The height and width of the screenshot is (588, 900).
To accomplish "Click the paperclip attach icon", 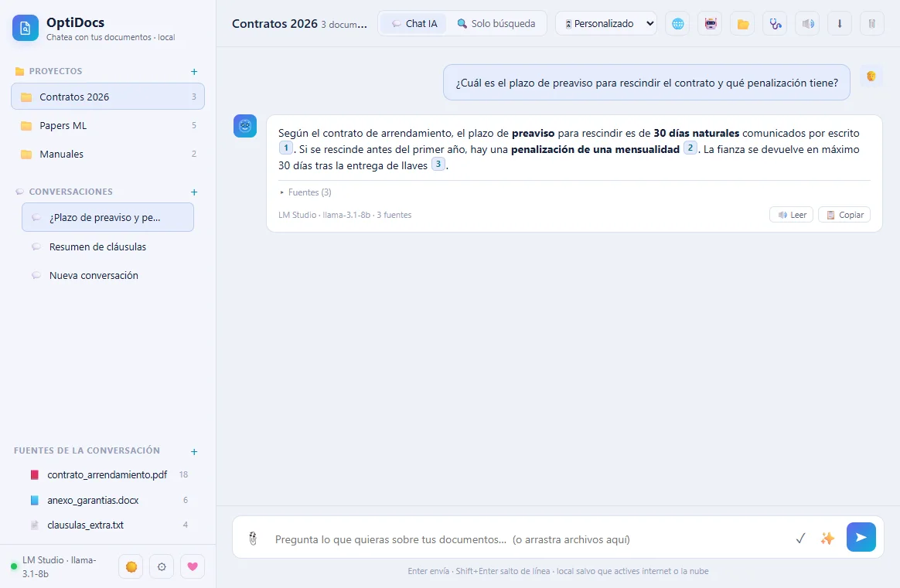I will (253, 539).
